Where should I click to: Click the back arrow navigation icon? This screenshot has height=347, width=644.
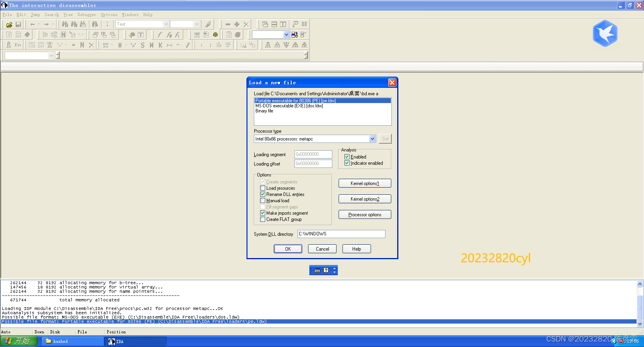click(33, 24)
